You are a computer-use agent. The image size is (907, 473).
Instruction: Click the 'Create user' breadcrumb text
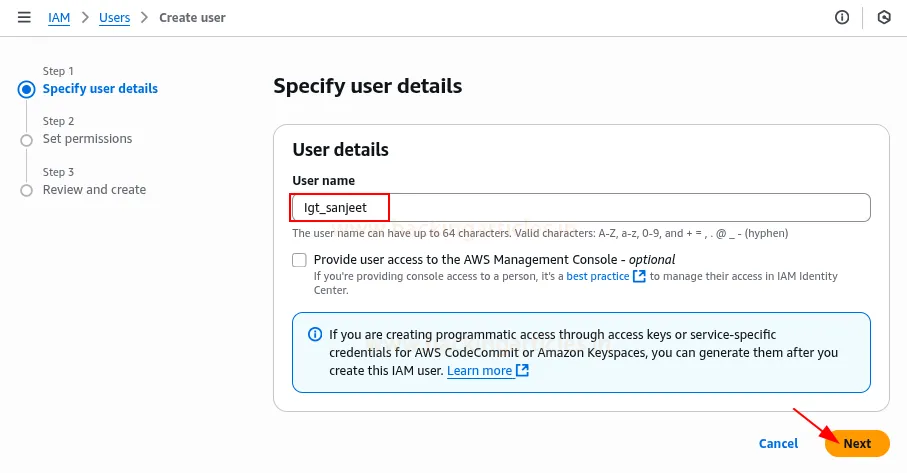click(192, 17)
